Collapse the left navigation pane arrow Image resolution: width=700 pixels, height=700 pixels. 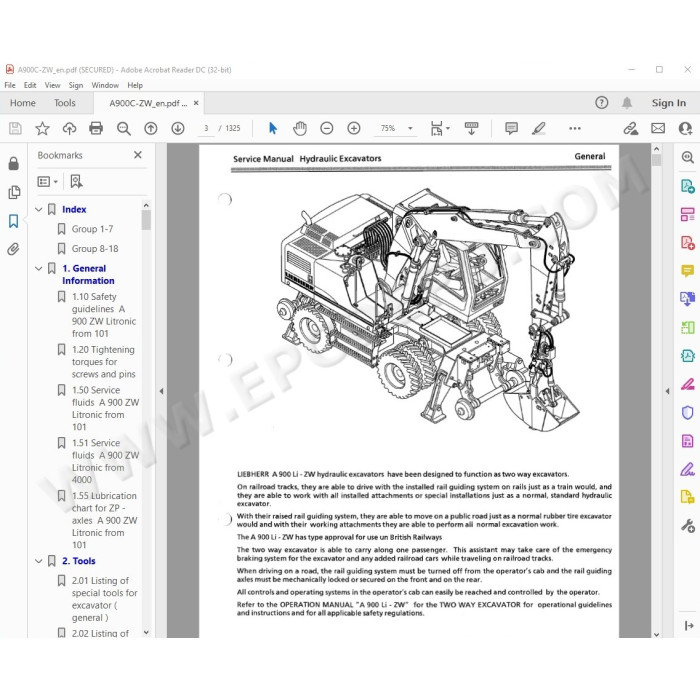[x=161, y=391]
